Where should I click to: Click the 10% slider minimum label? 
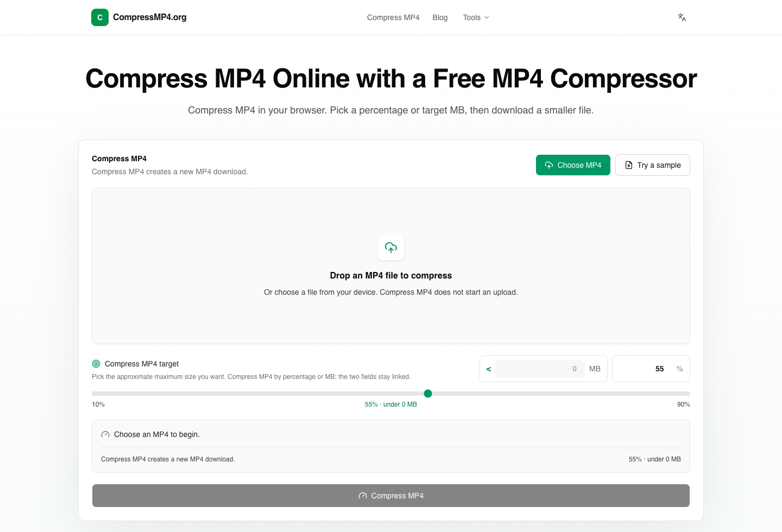click(98, 404)
